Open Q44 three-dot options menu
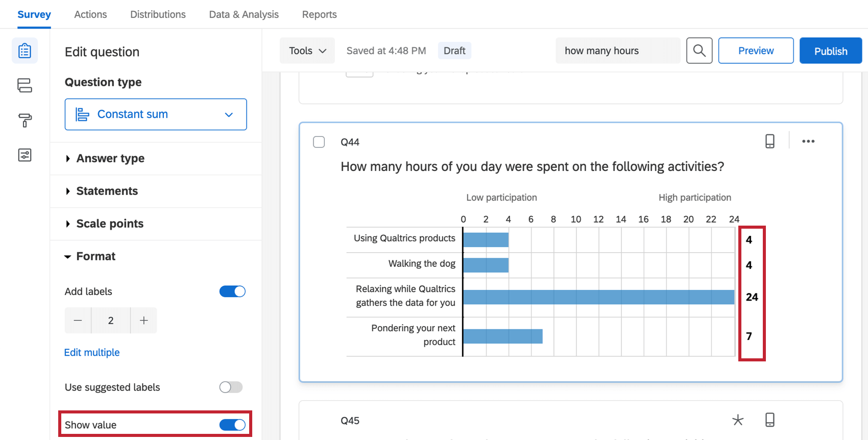Viewport: 868px width, 440px height. [808, 141]
